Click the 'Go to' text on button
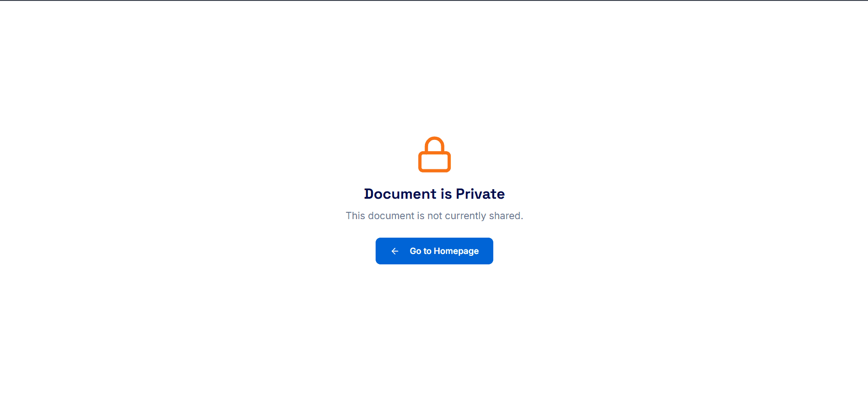 coord(420,251)
